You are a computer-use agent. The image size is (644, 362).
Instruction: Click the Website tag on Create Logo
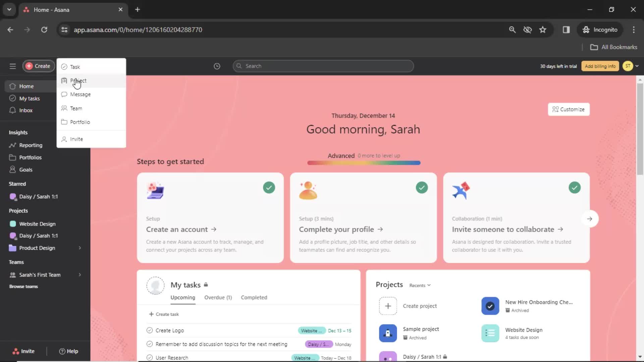[312, 330]
